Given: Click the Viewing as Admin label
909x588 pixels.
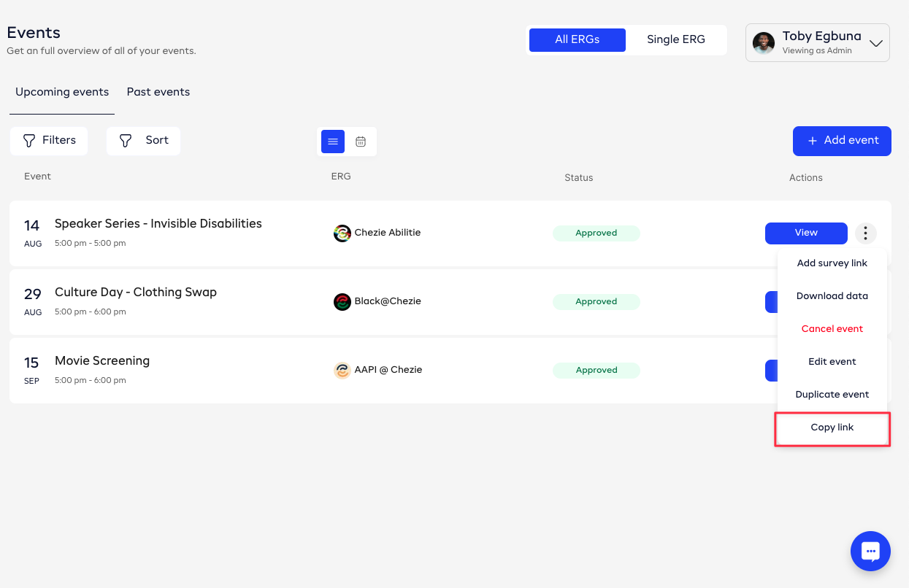Looking at the screenshot, I should 817,51.
